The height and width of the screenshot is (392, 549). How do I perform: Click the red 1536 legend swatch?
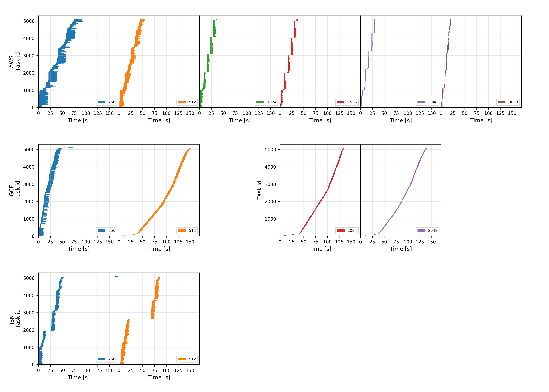tap(340, 102)
